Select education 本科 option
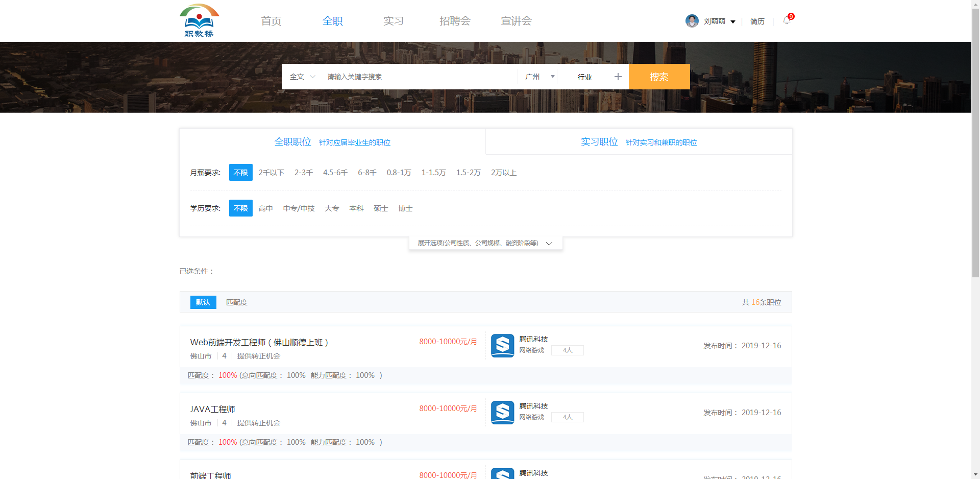This screenshot has height=479, width=980. 356,208
